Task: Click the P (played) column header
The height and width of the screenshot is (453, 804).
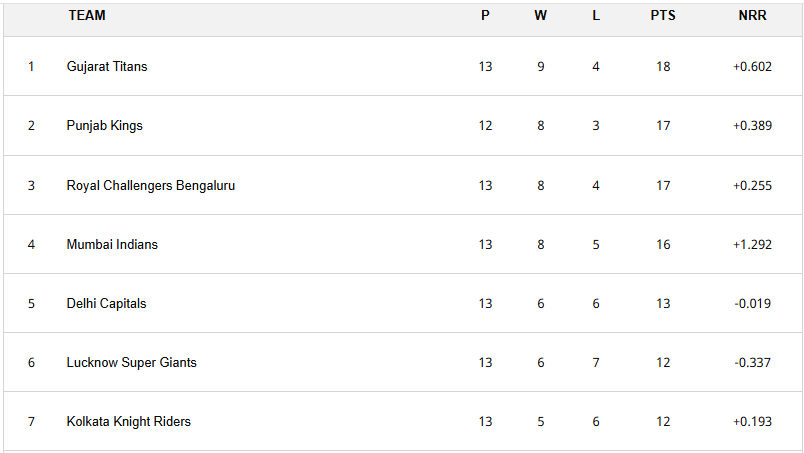Action: pyautogui.click(x=485, y=16)
